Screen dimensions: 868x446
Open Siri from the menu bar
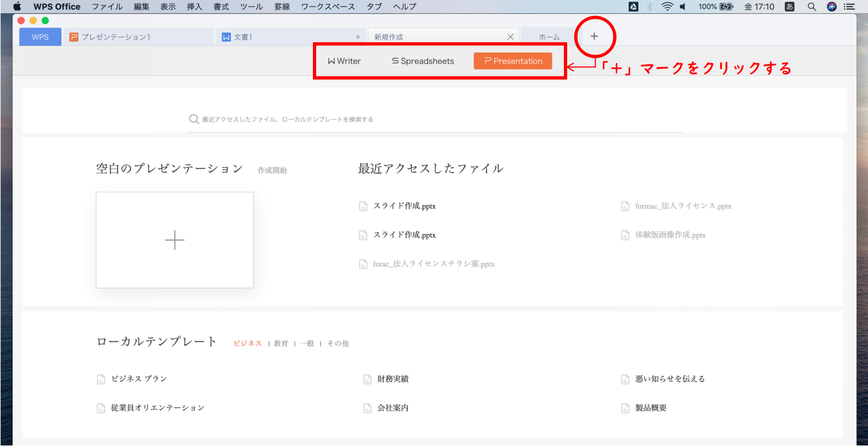click(832, 7)
